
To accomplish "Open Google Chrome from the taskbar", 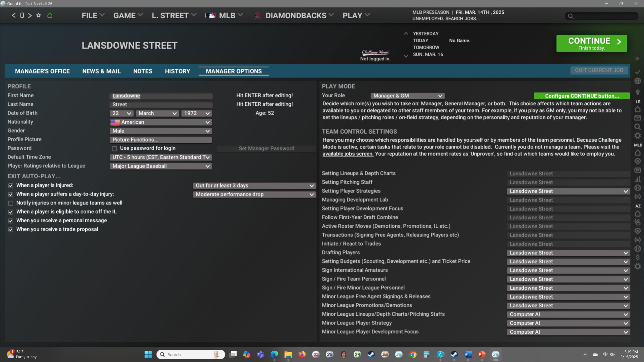I will [x=413, y=354].
